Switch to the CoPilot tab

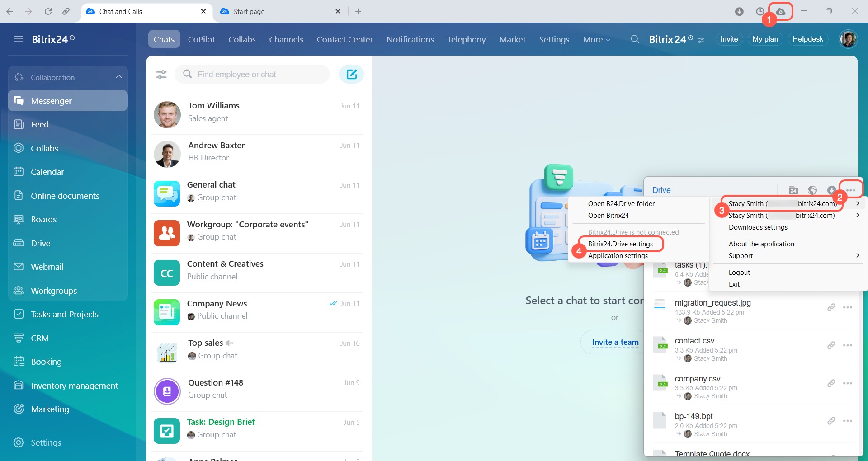201,39
